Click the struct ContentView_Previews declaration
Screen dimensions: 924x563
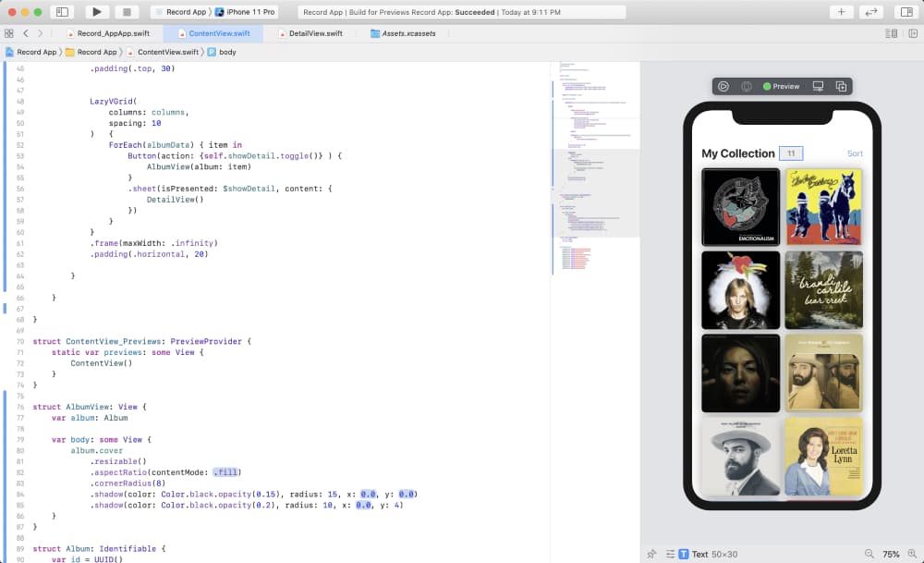pos(142,341)
